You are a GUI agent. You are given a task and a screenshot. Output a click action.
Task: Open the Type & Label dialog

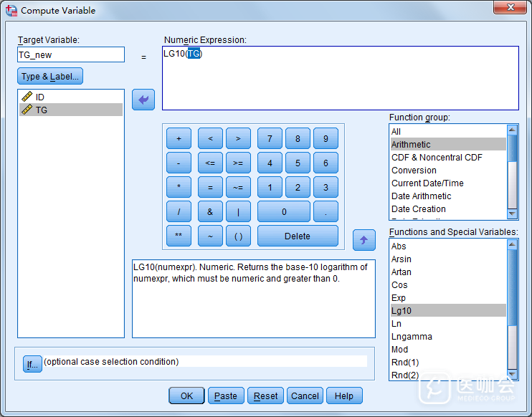pyautogui.click(x=50, y=77)
